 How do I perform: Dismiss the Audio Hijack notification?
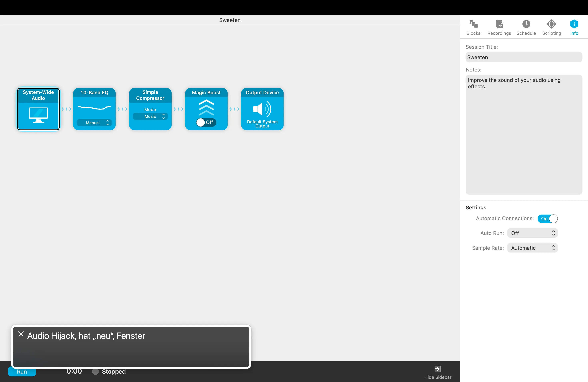point(21,334)
